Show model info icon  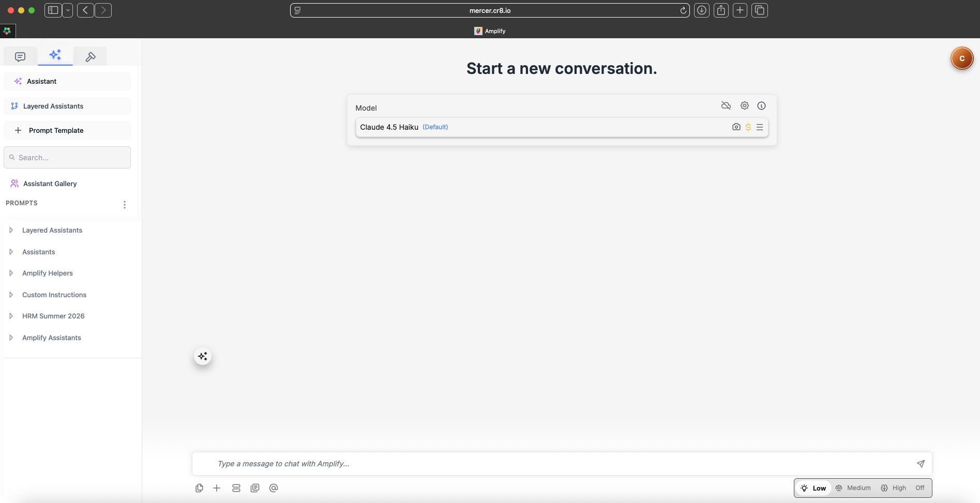(x=762, y=105)
